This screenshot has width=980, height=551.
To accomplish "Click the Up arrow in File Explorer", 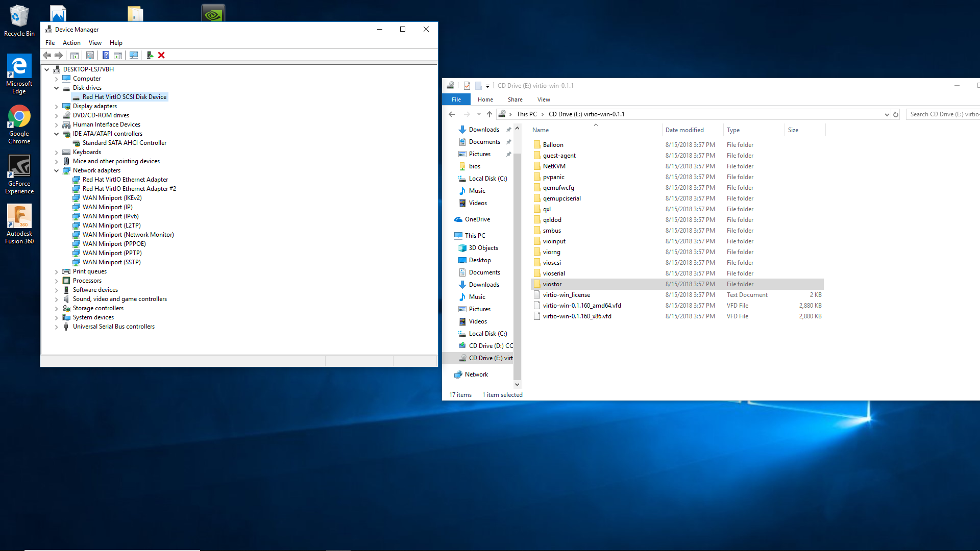I will pos(489,114).
